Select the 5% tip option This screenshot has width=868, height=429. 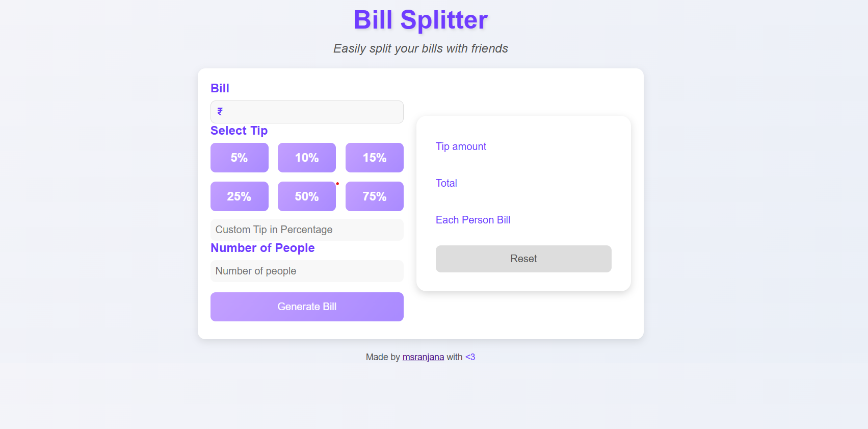point(239,158)
